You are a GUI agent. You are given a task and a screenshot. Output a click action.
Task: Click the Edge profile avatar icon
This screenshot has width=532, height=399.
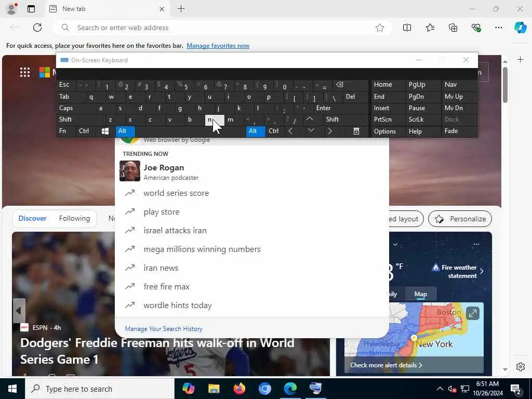[x=11, y=9]
